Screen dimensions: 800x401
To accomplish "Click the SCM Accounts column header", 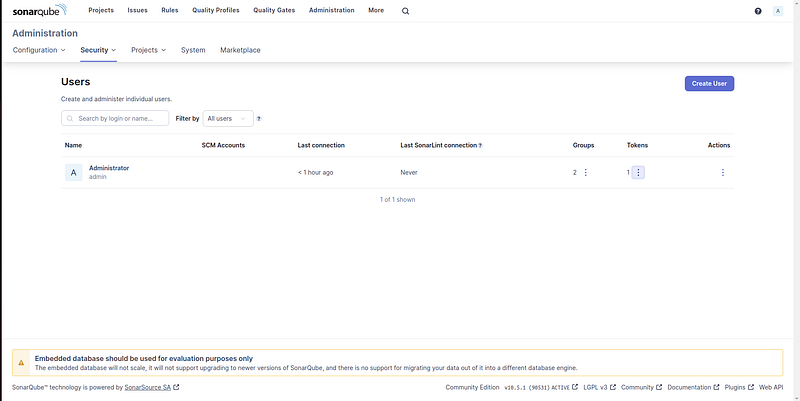I will (223, 145).
